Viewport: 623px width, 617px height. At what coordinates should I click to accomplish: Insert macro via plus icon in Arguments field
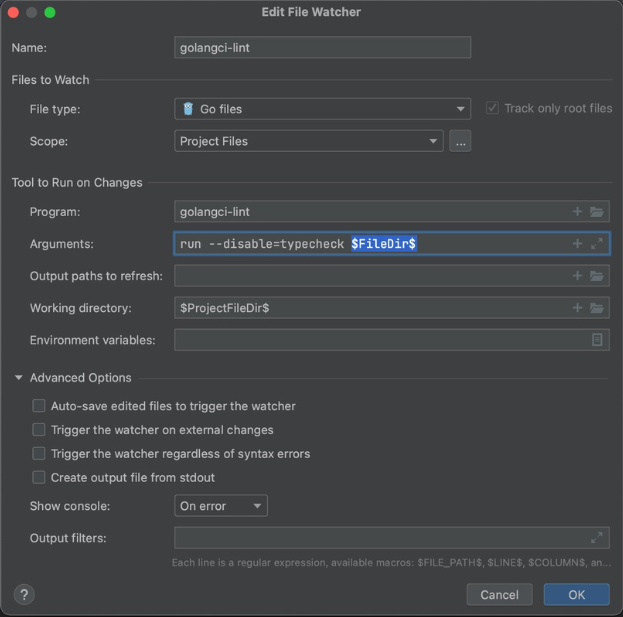pos(577,244)
